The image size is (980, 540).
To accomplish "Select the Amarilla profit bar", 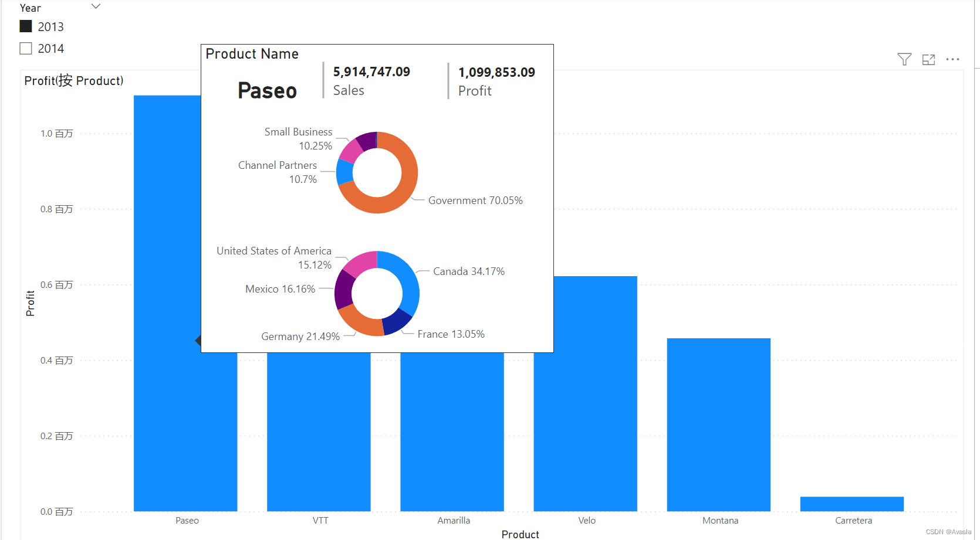I will pyautogui.click(x=452, y=432).
